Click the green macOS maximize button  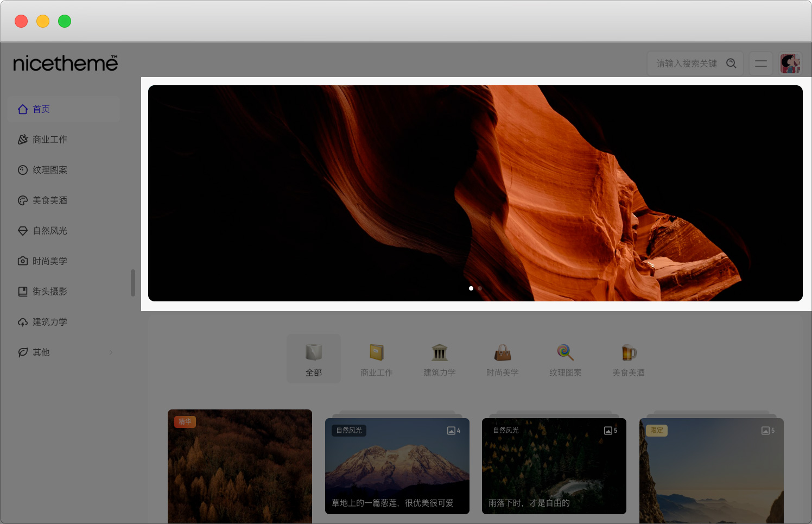[x=65, y=21]
